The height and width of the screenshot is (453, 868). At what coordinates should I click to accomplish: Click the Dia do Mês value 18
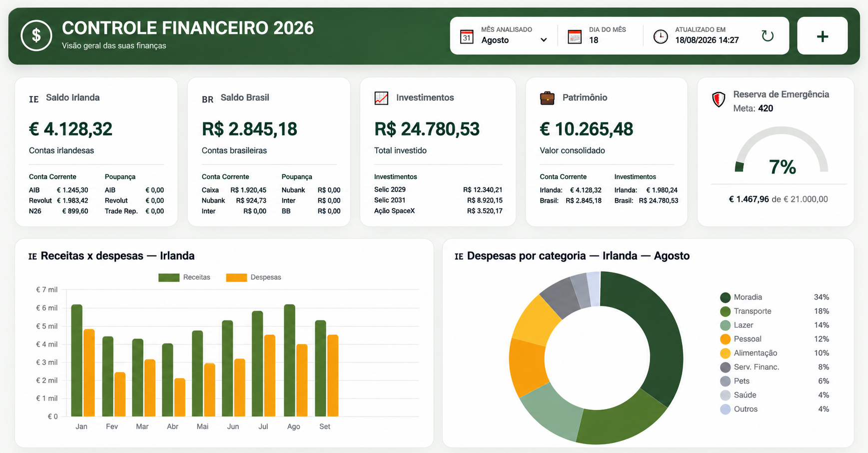594,40
